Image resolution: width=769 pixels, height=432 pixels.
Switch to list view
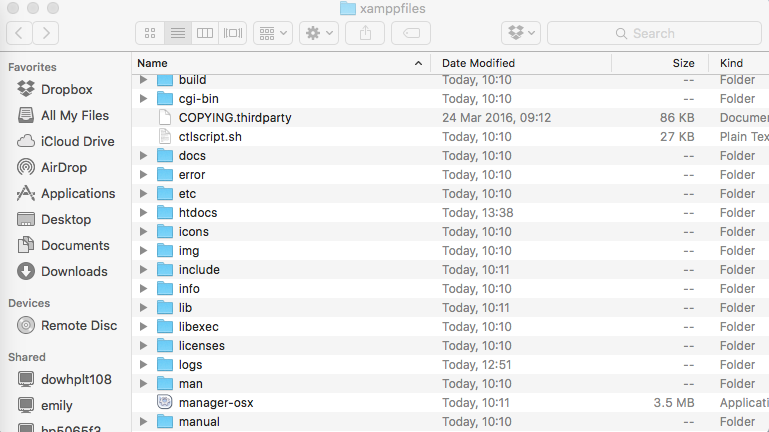pyautogui.click(x=178, y=33)
